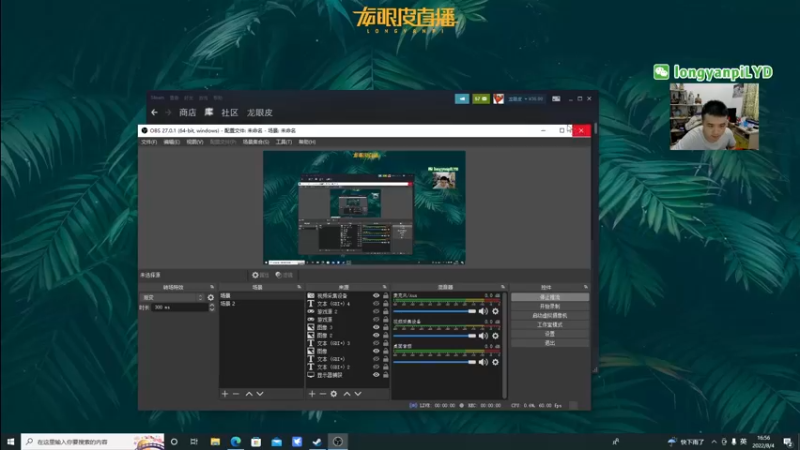Screen dimensions: 800x450
Task: Click 设置 settings button in controls
Action: coord(550,334)
